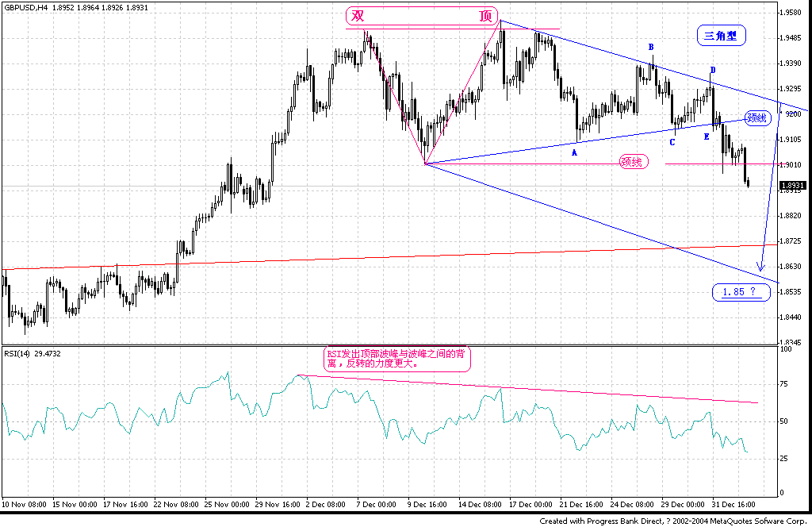
Task: Click the 29 Dec 00:00 time label
Action: pos(684,504)
